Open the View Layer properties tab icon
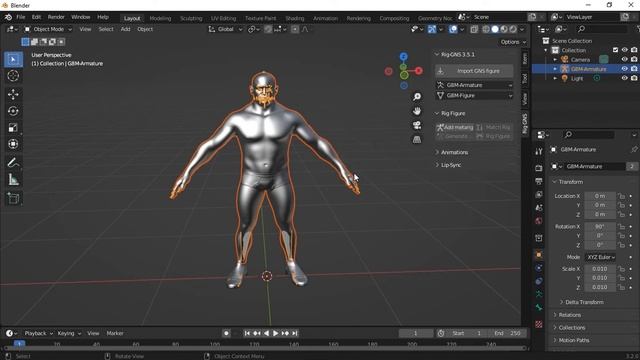Screen dimensions: 640x360 pyautogui.click(x=539, y=195)
